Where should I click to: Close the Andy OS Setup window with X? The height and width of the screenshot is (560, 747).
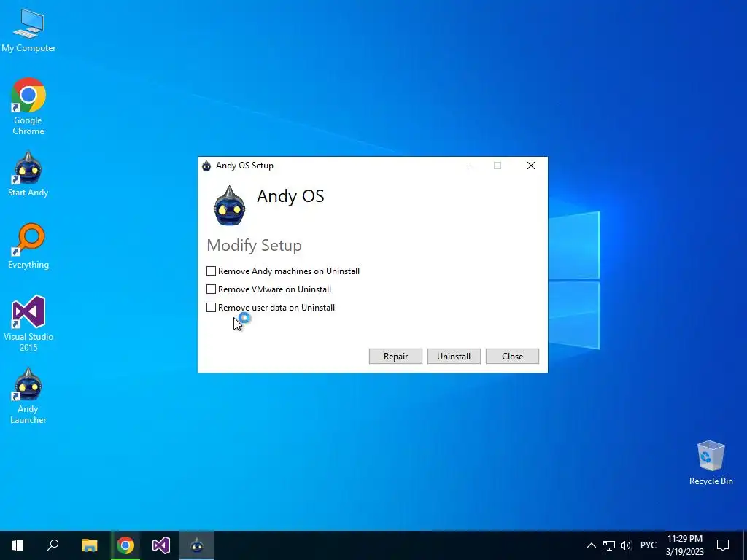[531, 166]
